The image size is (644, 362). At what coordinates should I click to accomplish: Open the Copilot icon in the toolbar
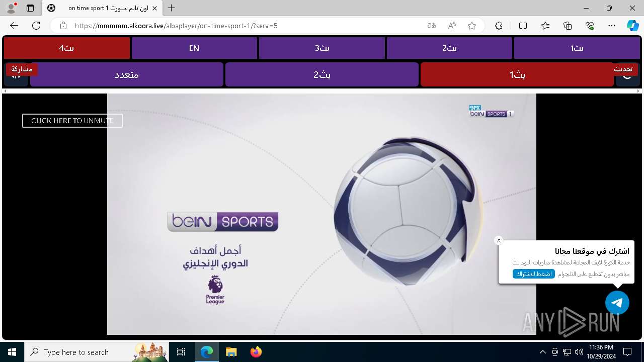click(633, 26)
